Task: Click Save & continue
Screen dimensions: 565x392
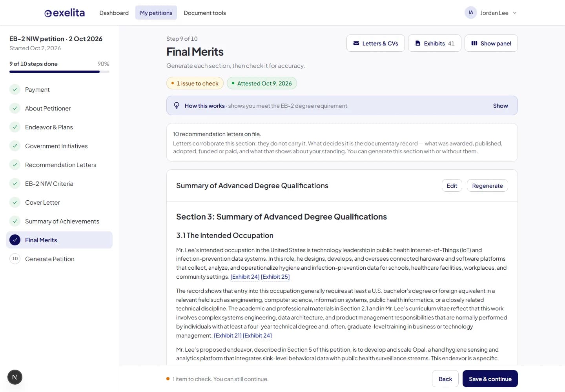Action: [490, 379]
